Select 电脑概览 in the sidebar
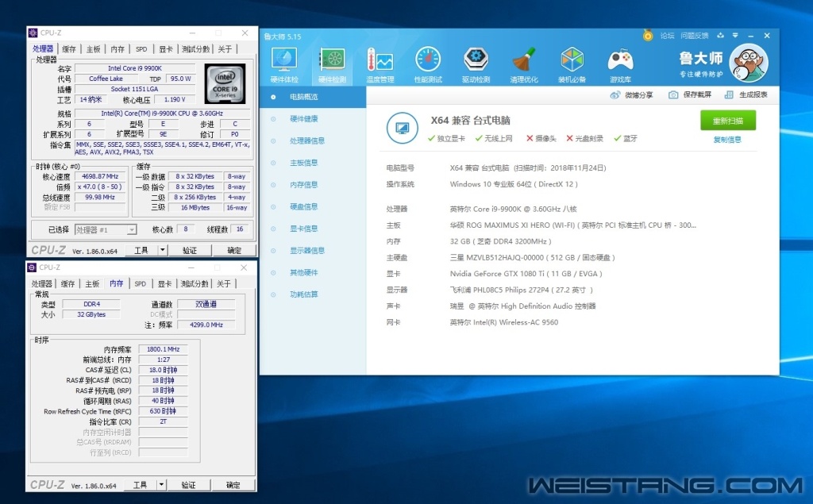Screen dimensions: 813x504 click(x=313, y=97)
